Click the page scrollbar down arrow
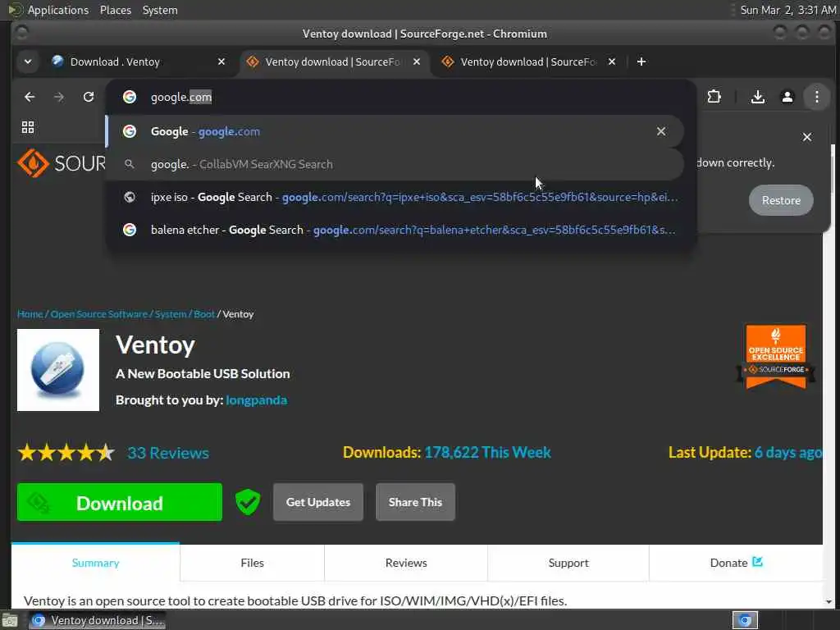 829,602
